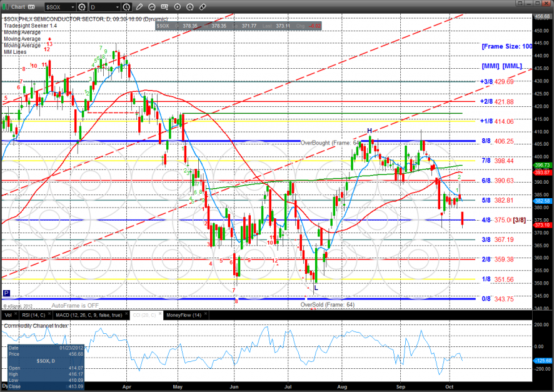
Task: Click the [MML] label
Action: (x=512, y=66)
